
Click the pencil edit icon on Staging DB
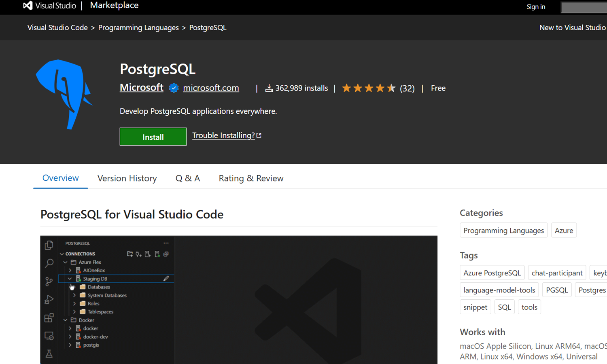(166, 279)
